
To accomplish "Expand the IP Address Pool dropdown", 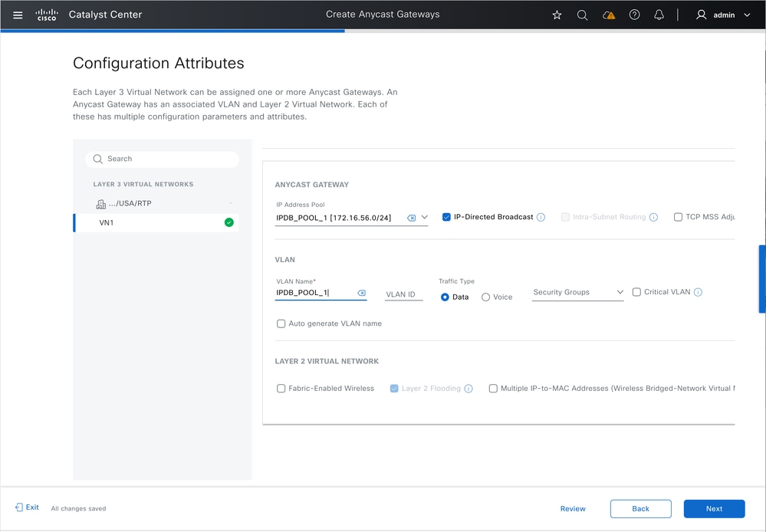I will pyautogui.click(x=424, y=218).
